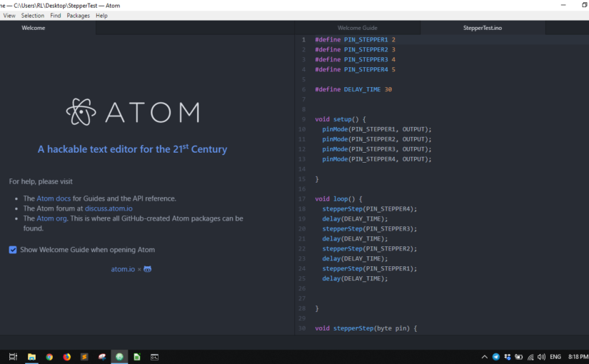Click the 'void setup() {' line

pos(341,119)
